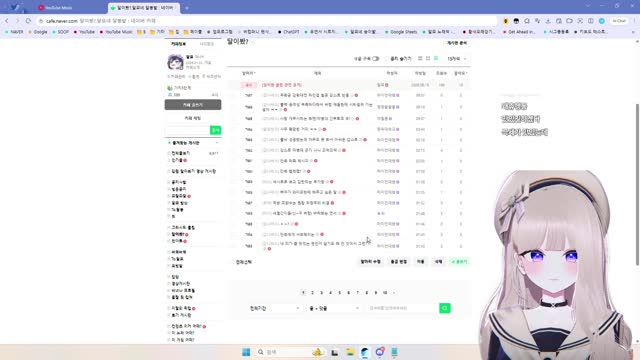Open the Get Ahead in... bookmark

click(x=521, y=32)
